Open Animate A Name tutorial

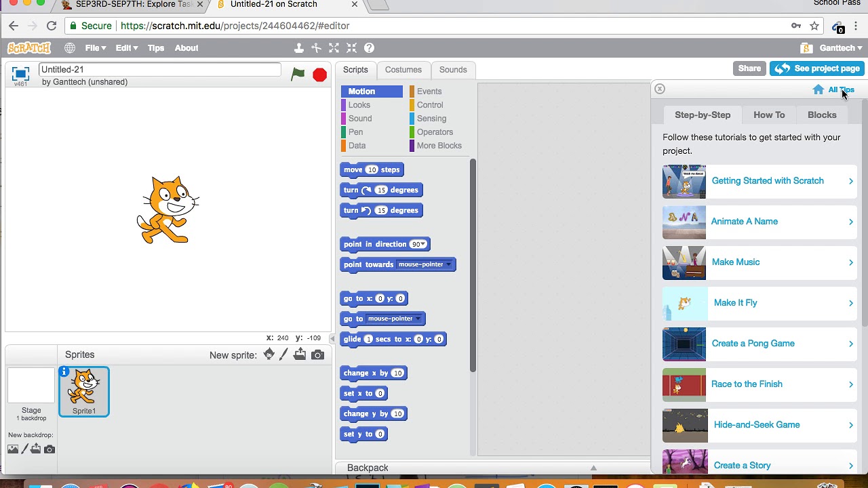pyautogui.click(x=759, y=222)
